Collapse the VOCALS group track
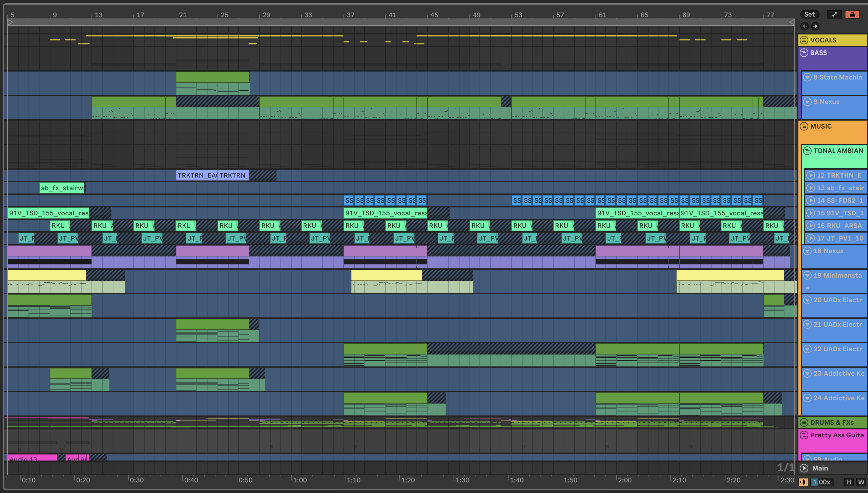The height and width of the screenshot is (493, 868). 804,40
